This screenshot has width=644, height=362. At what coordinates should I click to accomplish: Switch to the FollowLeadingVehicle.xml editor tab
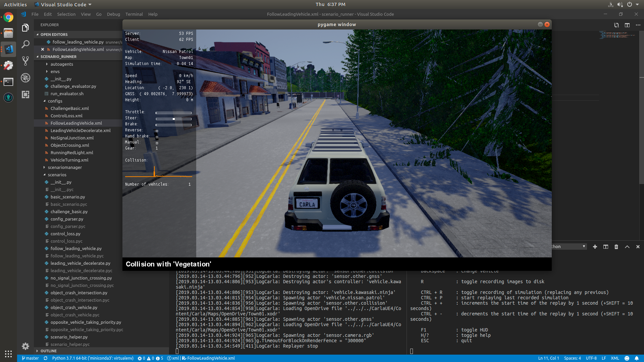pyautogui.click(x=78, y=49)
